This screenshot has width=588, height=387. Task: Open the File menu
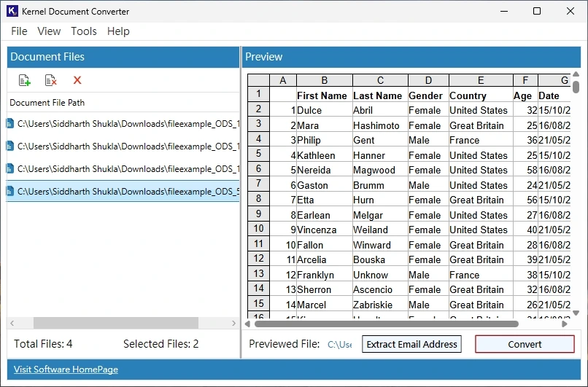pos(19,31)
